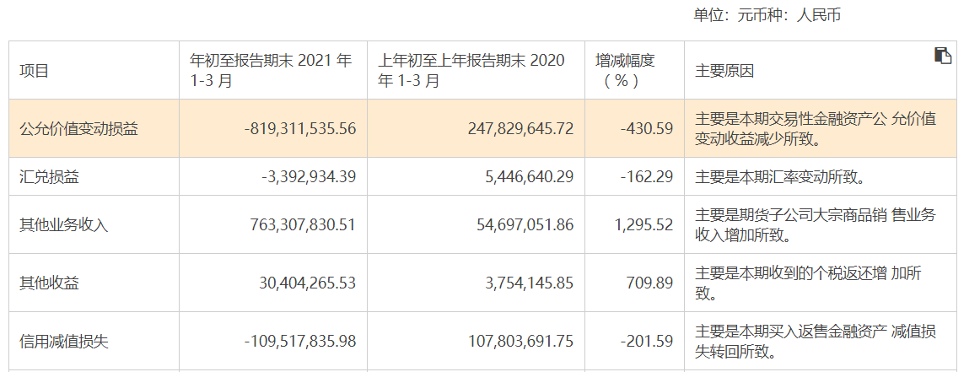Click the 增减幅度（%） column header
Image resolution: width=980 pixels, height=372 pixels.
[625, 71]
